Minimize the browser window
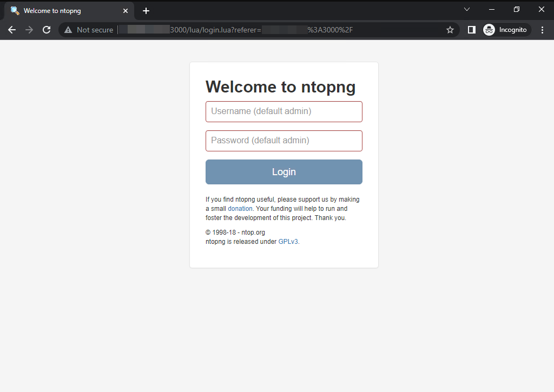Viewport: 554px width, 392px height. coord(491,9)
